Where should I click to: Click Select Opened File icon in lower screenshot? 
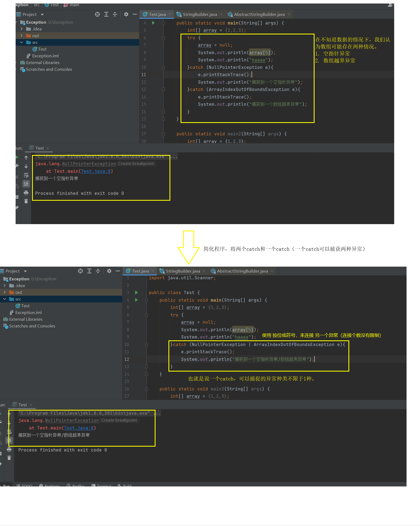click(80, 271)
